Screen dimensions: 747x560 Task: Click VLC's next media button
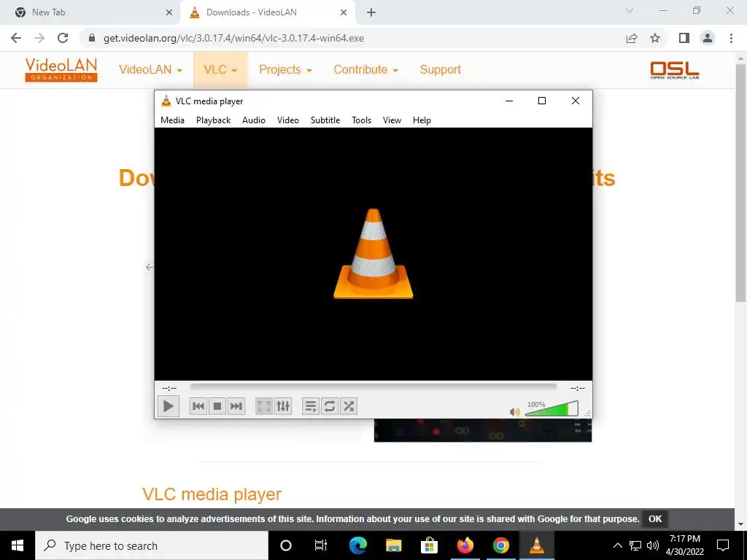[236, 406]
